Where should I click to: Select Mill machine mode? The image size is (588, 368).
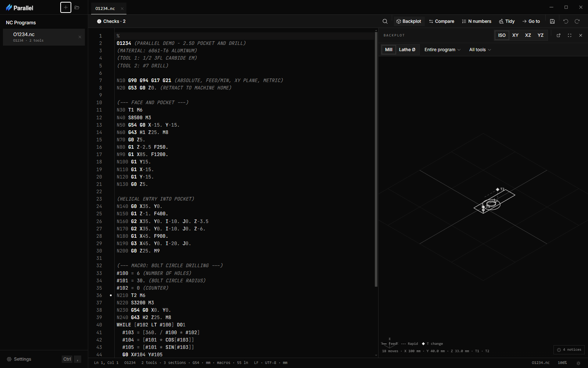tap(389, 50)
